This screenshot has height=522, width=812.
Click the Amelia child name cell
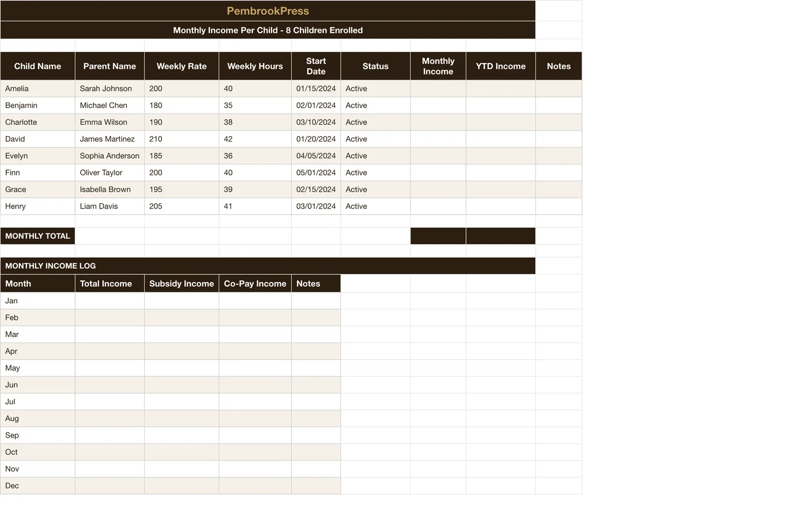point(38,88)
